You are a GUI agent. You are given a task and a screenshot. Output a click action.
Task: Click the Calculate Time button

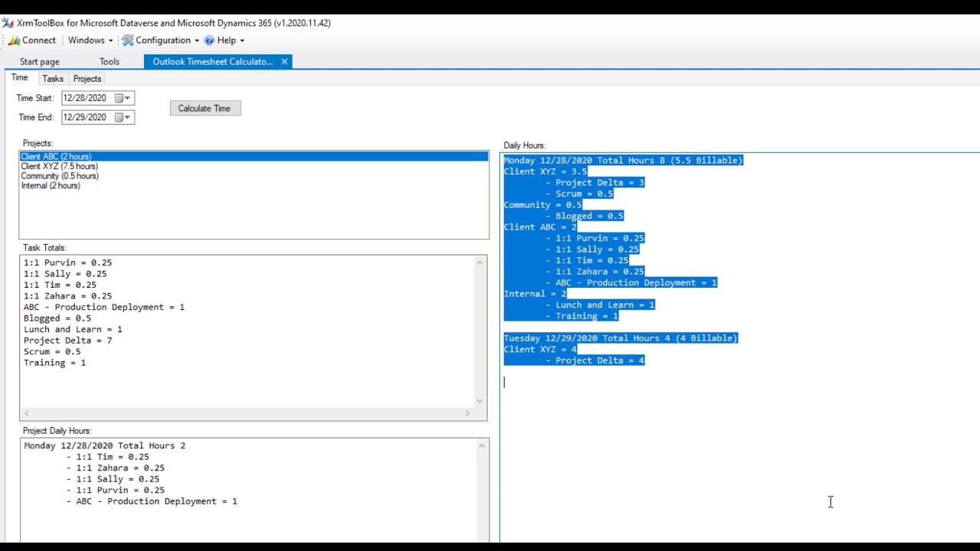tap(204, 109)
